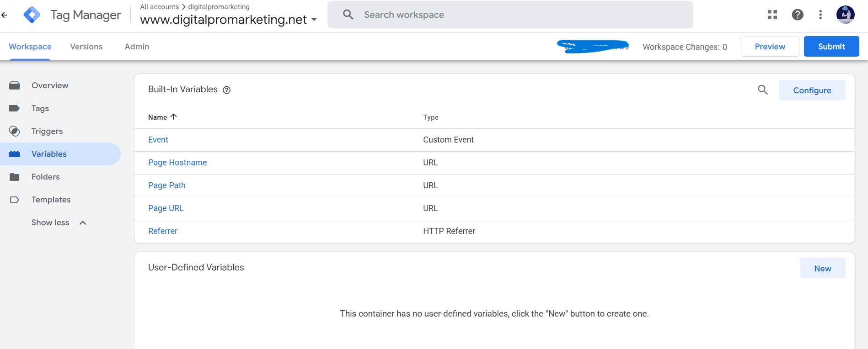Viewport: 868px width, 349px height.
Task: Click the digitalpromarketing breadcrumb link
Action: click(219, 7)
